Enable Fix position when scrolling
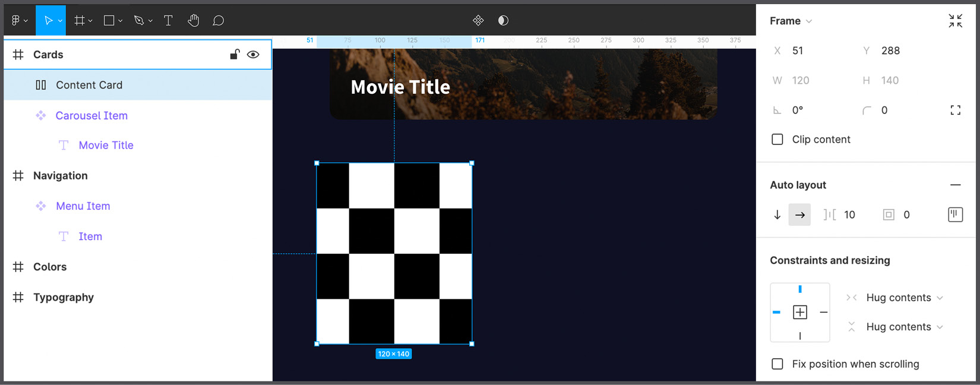 pos(777,364)
